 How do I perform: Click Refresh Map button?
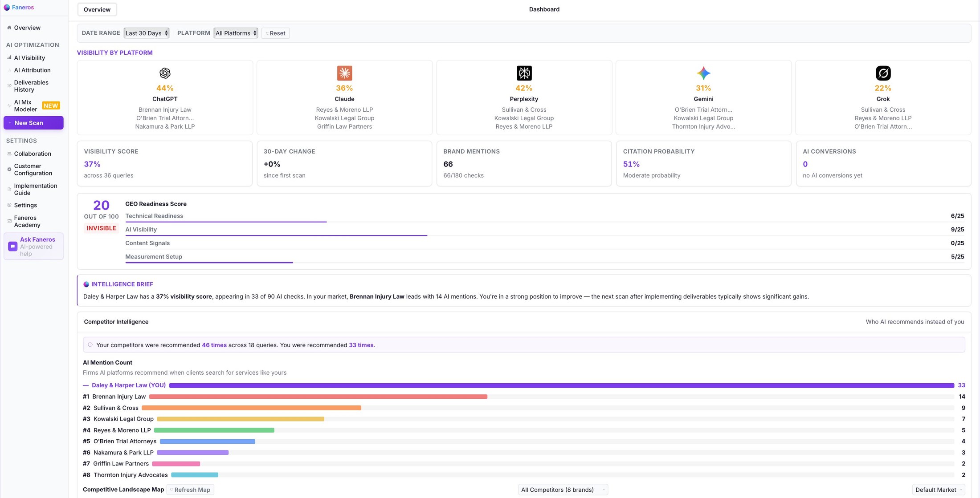click(190, 490)
